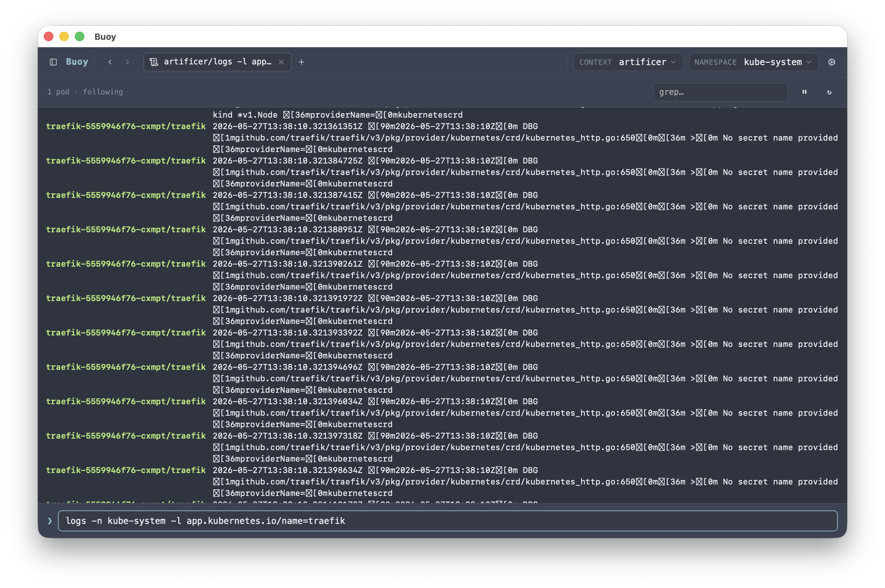
Task: Toggle the sidebar panel icon
Action: pos(53,62)
